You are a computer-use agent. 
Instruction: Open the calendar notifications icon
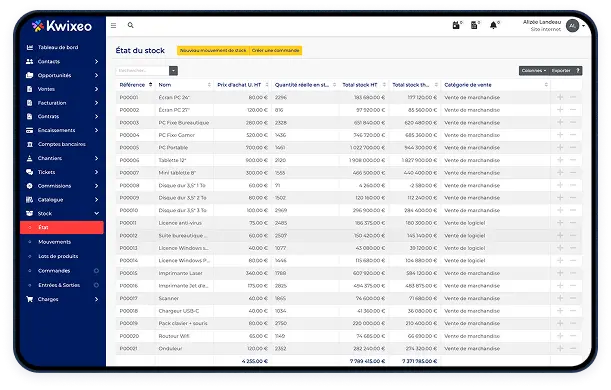456,25
